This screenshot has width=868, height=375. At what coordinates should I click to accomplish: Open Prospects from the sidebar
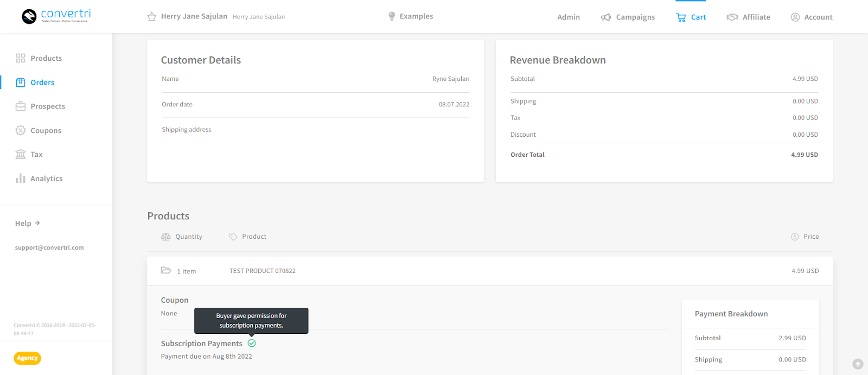(40, 106)
